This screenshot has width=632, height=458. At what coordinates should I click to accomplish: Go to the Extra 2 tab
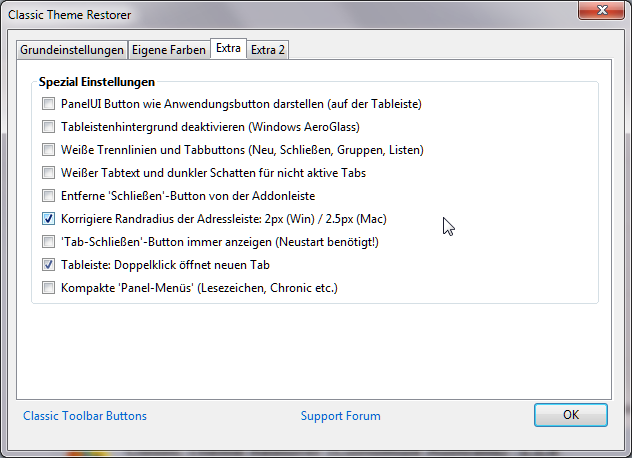tap(268, 50)
